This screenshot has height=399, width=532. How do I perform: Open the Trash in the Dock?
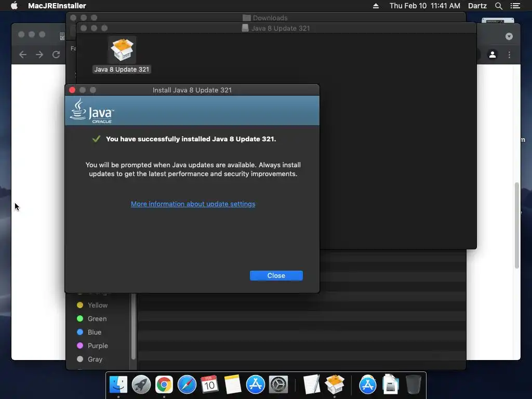pyautogui.click(x=413, y=384)
